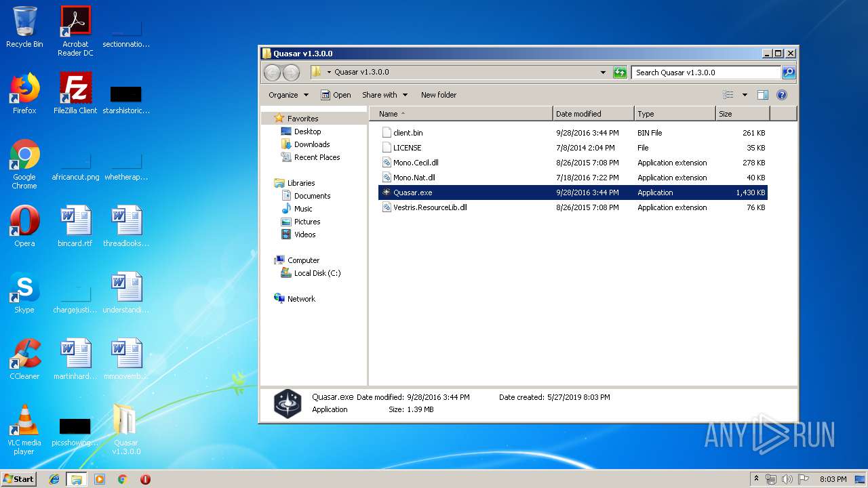
Task: Click Windows Media Player taskbar icon
Action: [99, 479]
